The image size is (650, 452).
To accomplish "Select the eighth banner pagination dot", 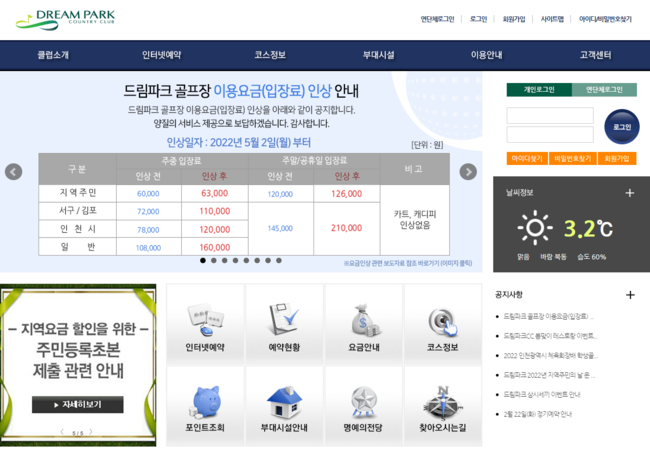I will (279, 260).
